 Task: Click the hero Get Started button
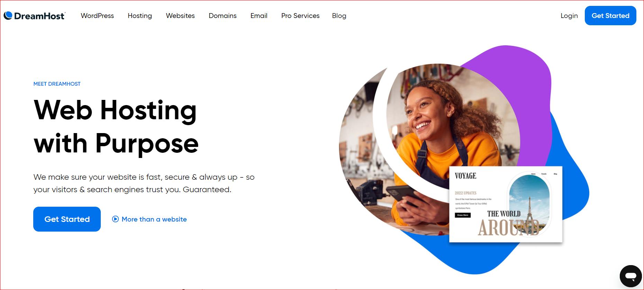point(67,219)
